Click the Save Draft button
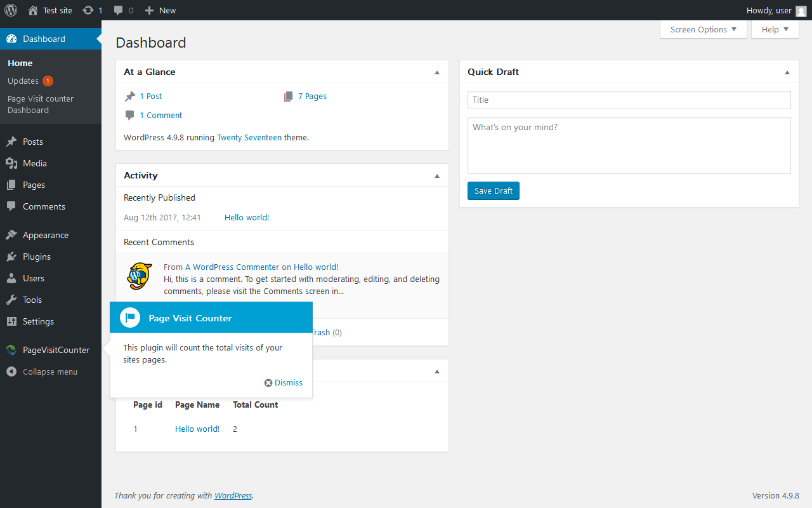 pyautogui.click(x=494, y=190)
